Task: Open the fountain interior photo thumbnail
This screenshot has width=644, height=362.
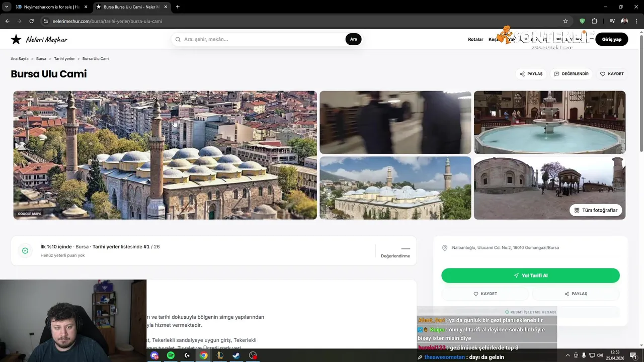Action: [x=549, y=122]
